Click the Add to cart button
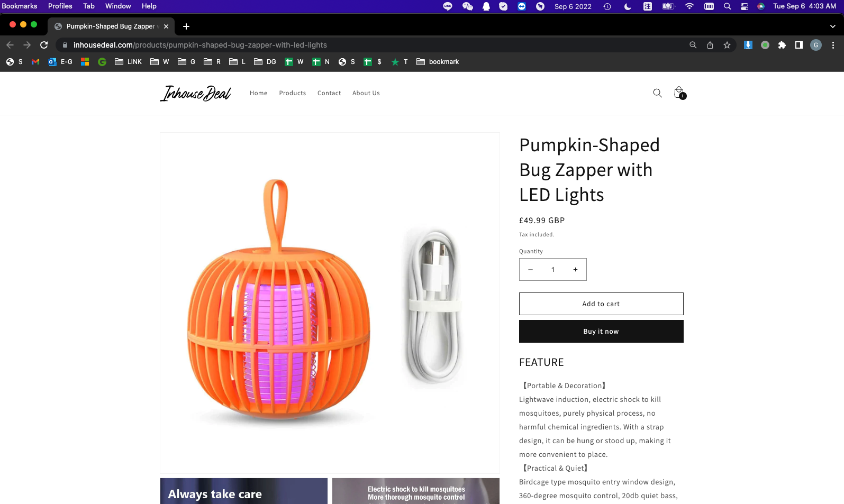The width and height of the screenshot is (844, 504). pos(601,304)
